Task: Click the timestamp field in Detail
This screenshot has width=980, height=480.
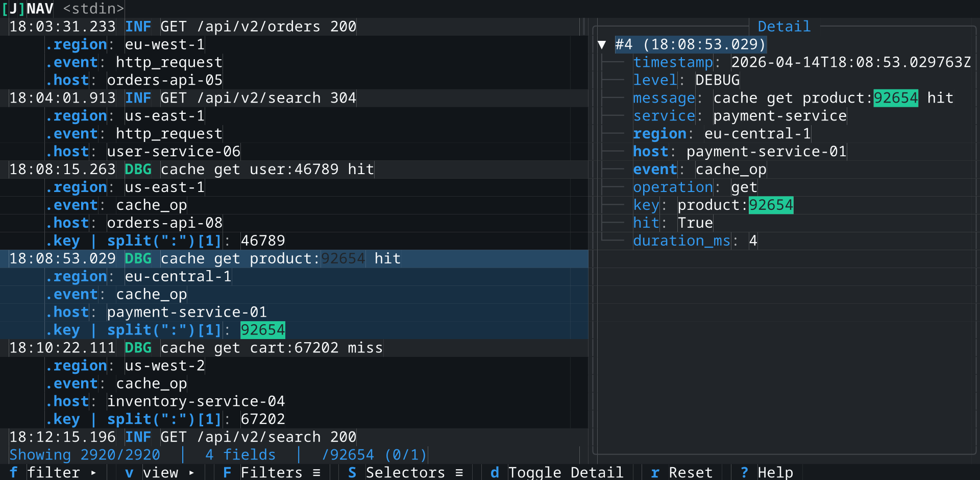Action: (802, 62)
